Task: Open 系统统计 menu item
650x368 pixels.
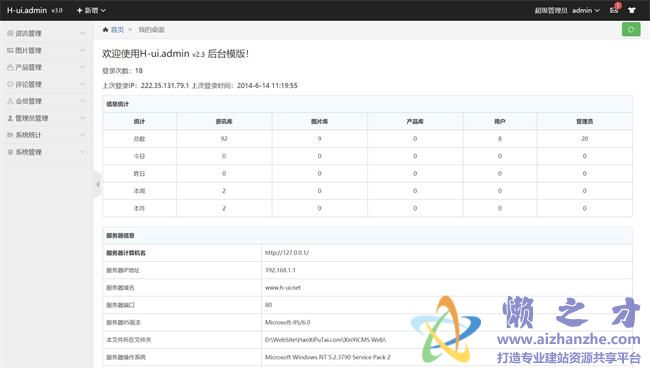Action: click(x=46, y=135)
